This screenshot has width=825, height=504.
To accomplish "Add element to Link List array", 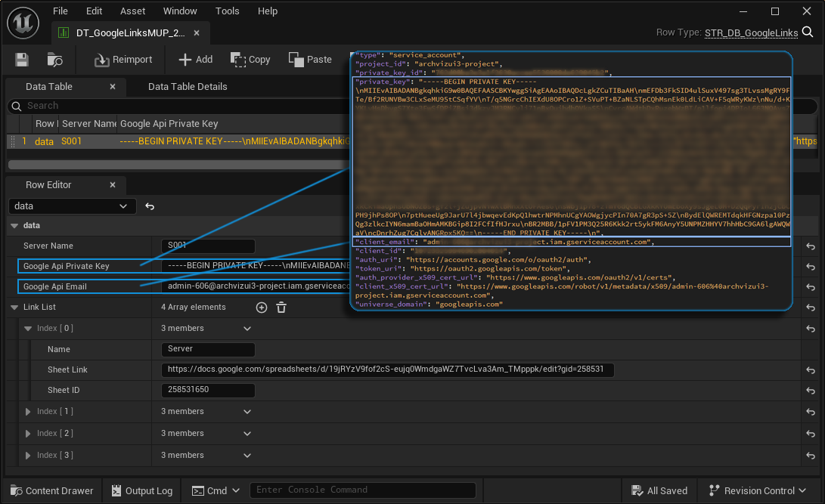I will coord(262,308).
